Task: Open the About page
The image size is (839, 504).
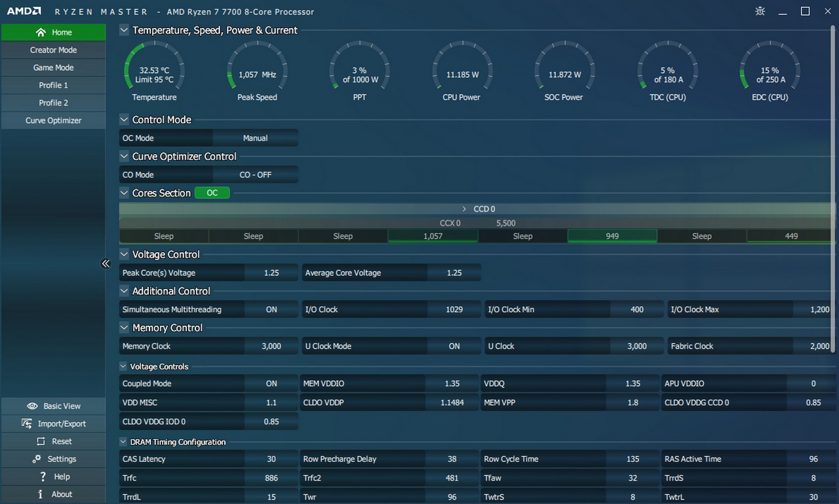Action: [53, 495]
